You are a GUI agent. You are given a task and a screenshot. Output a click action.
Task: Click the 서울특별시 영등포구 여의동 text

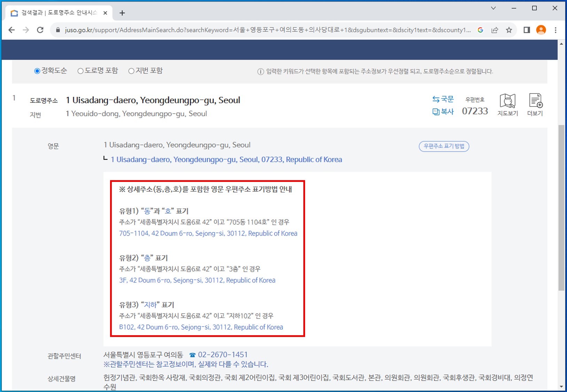[x=143, y=355]
